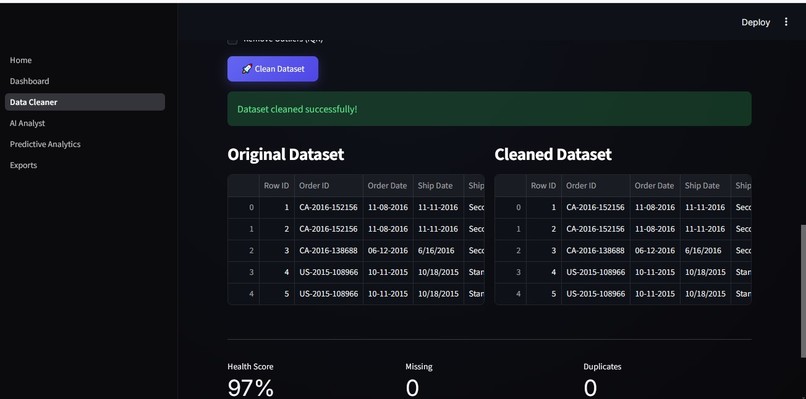
Task: Click 6/16/2016 ship date in Original Dataset
Action: (x=438, y=250)
